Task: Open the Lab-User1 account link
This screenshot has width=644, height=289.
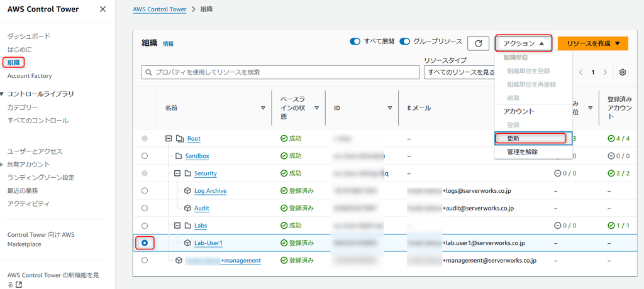Action: click(x=208, y=243)
